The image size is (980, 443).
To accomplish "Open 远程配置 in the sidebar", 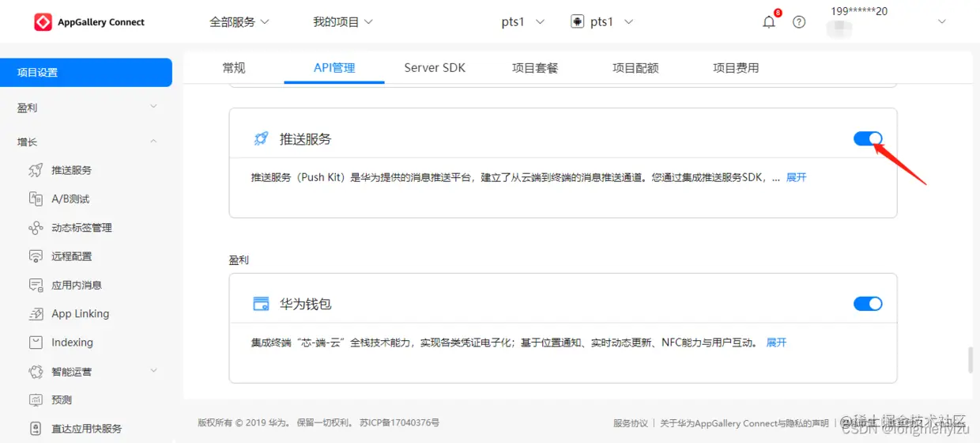I will click(72, 256).
